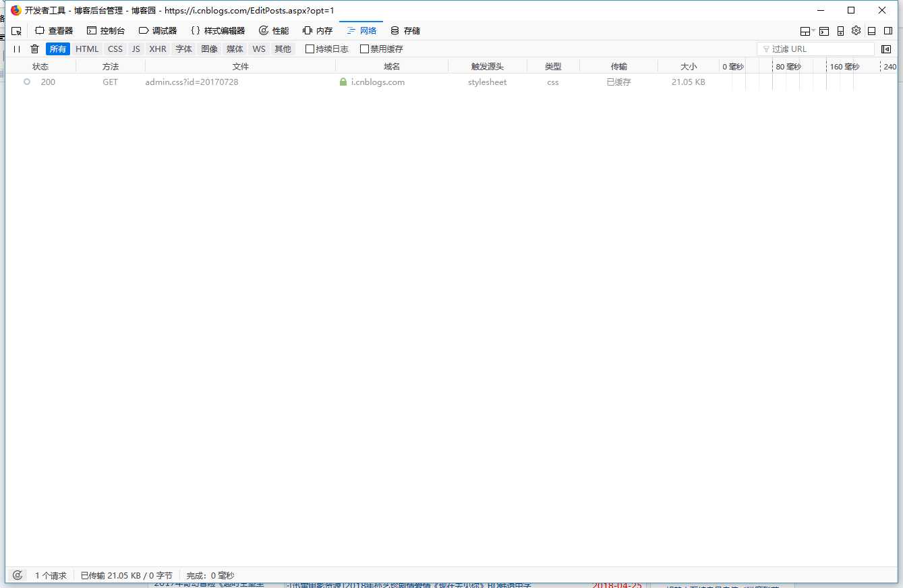
Task: Filter requests by XHR
Action: coord(158,49)
